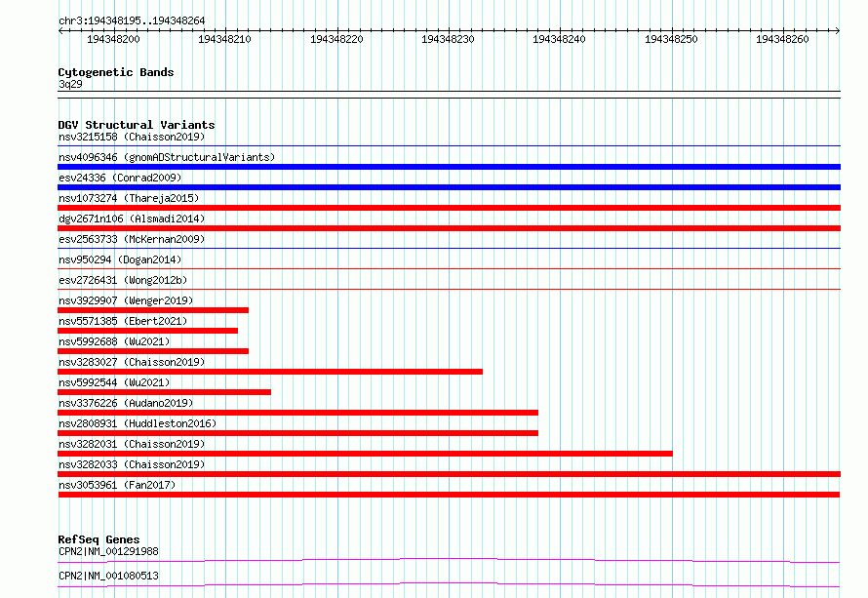The image size is (868, 598).
Task: Open the esv2563733 (McKernan2009) variant label
Action: [x=132, y=239]
